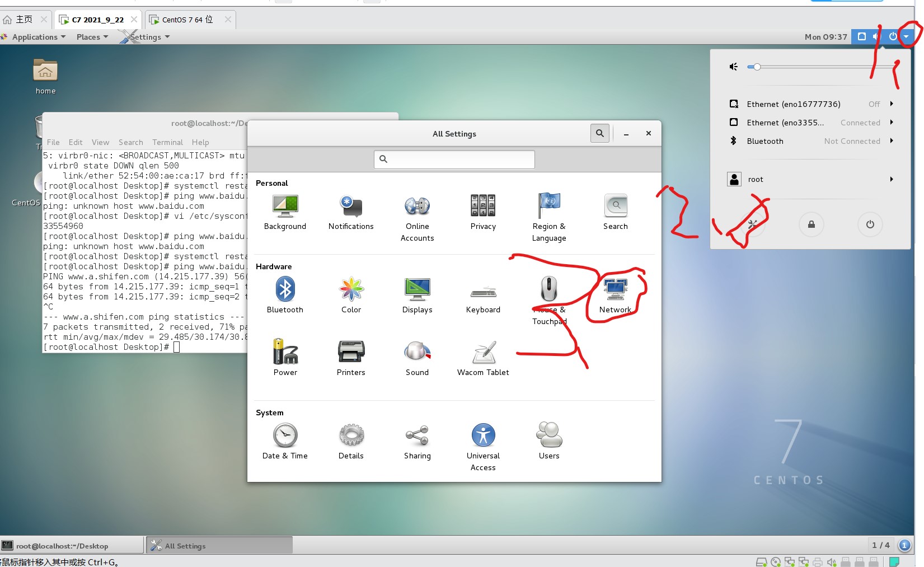The height and width of the screenshot is (567, 924).
Task: Click the notification indicator in bottom right
Action: pyautogui.click(x=904, y=545)
